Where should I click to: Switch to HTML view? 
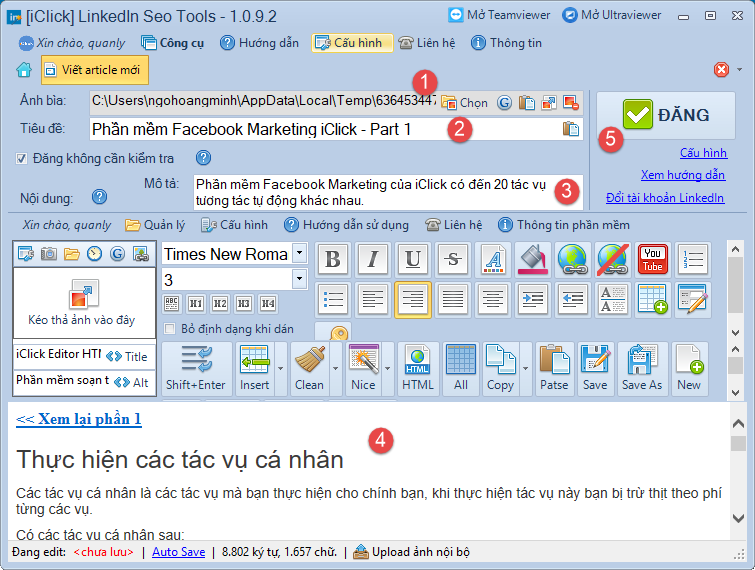[418, 369]
